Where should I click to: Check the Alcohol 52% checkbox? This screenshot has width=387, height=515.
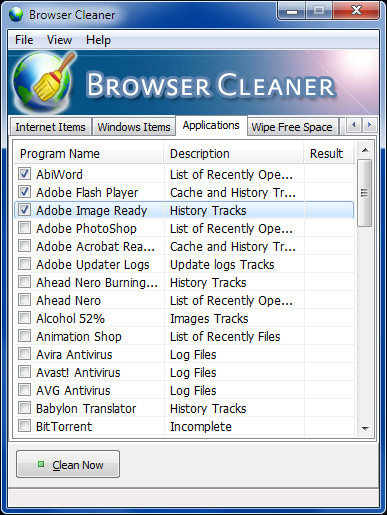(24, 318)
